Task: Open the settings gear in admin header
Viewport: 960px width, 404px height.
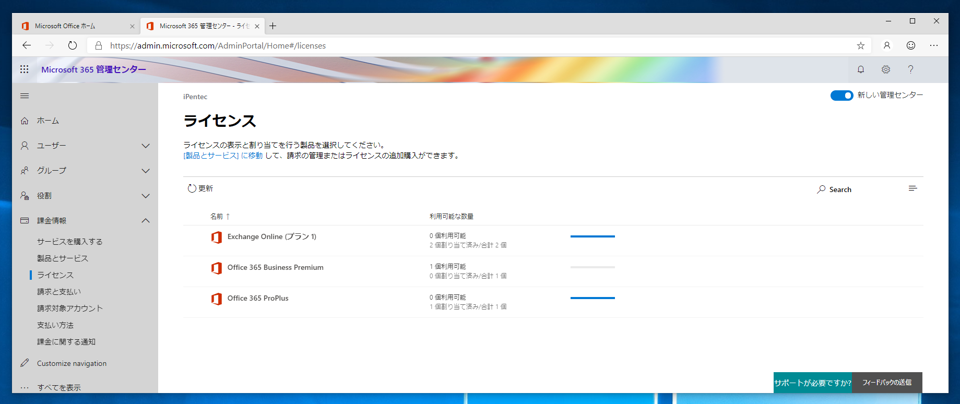Action: coord(885,69)
